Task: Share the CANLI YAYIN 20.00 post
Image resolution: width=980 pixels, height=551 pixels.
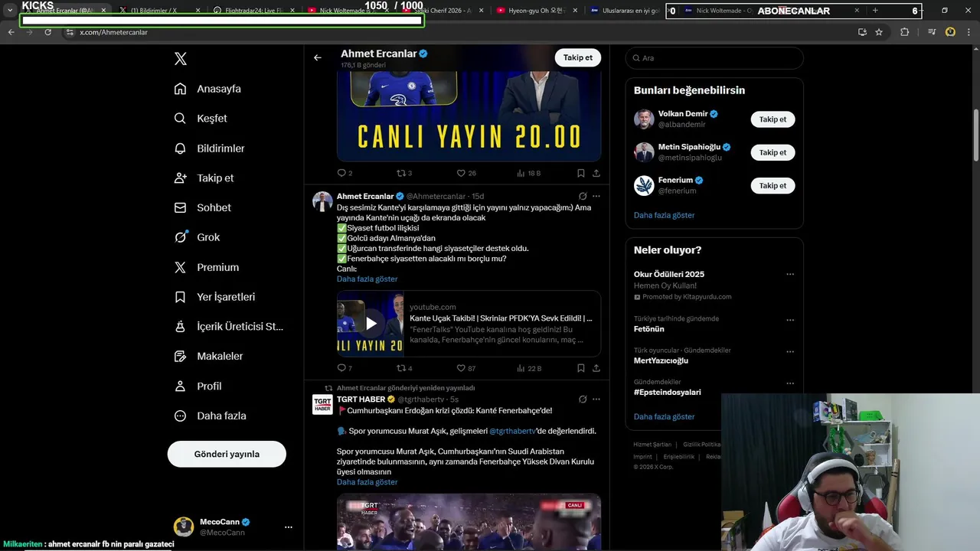Action: coord(596,174)
